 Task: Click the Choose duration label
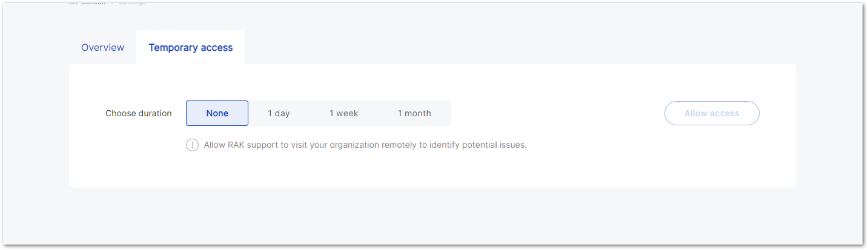(x=139, y=113)
